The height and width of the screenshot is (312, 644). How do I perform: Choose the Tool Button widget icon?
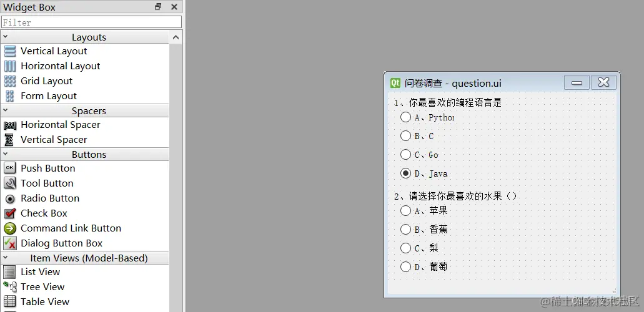coord(10,183)
